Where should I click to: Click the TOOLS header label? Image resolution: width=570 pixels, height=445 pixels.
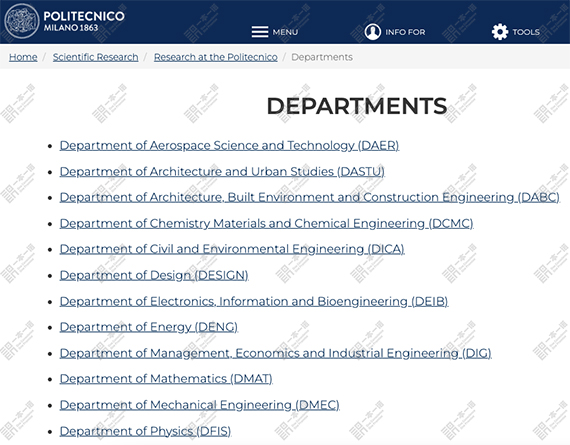coord(526,32)
